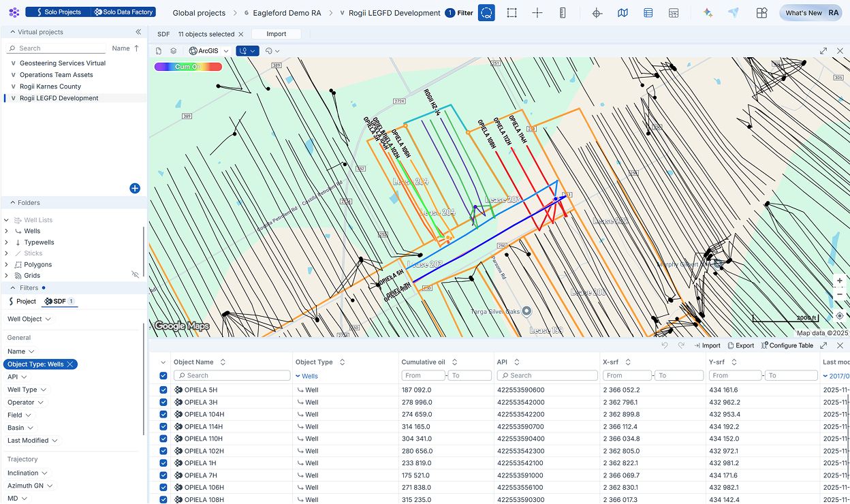Choose the crosshair cursor tool
The height and width of the screenshot is (504, 850).
[537, 13]
